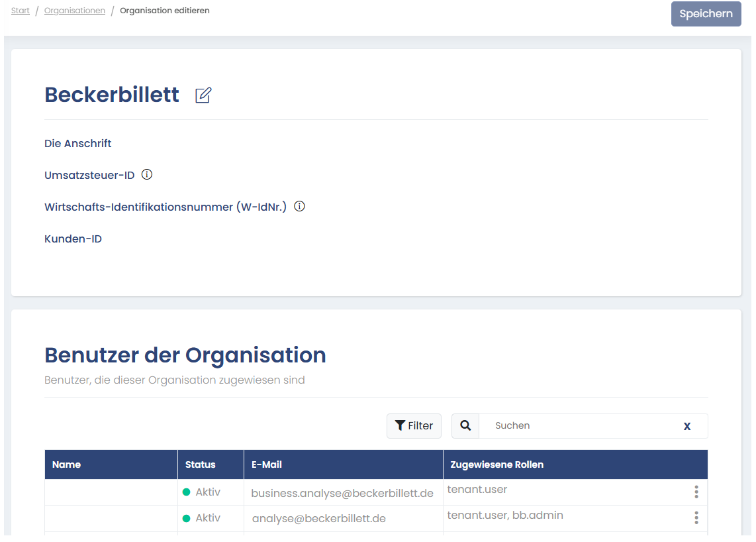Screen dimensions: 756x542
Task: Go to Start via breadcrumb
Action: coord(21,11)
